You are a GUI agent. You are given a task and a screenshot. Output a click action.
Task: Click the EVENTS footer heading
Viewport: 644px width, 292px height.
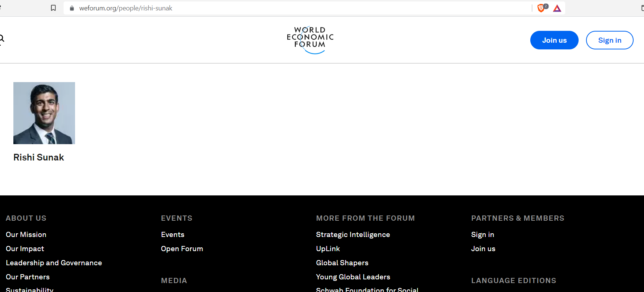177,218
